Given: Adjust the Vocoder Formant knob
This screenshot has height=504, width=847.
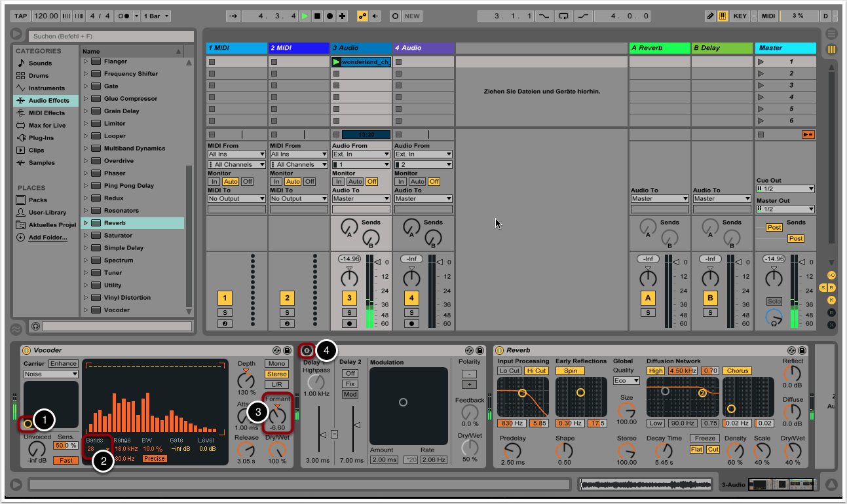Looking at the screenshot, I should click(278, 416).
